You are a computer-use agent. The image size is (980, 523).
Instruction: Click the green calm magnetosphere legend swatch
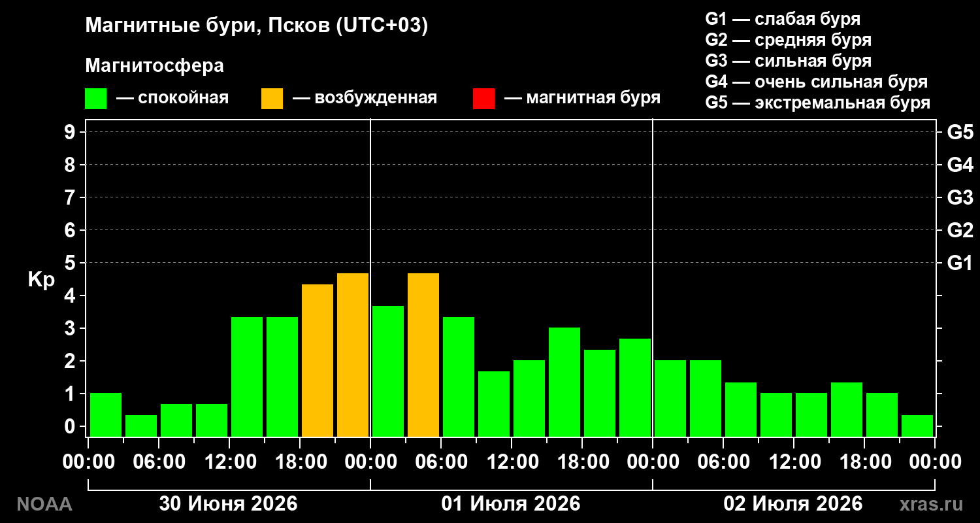click(x=95, y=98)
